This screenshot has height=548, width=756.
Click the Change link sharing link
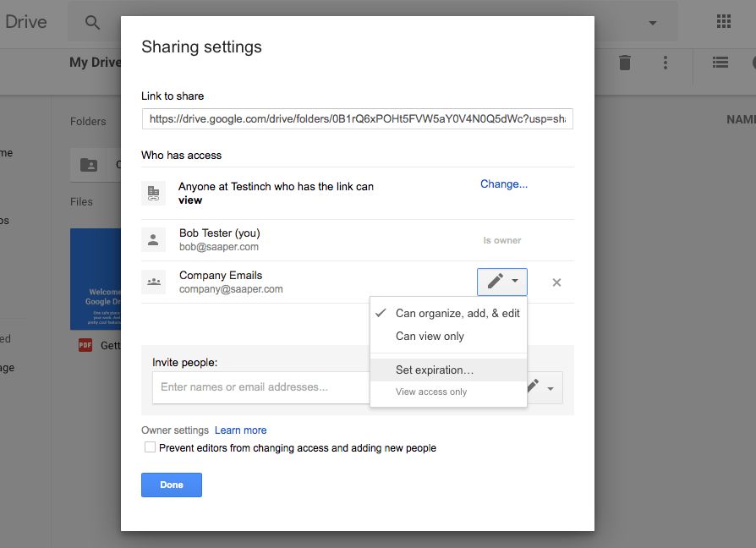click(504, 184)
